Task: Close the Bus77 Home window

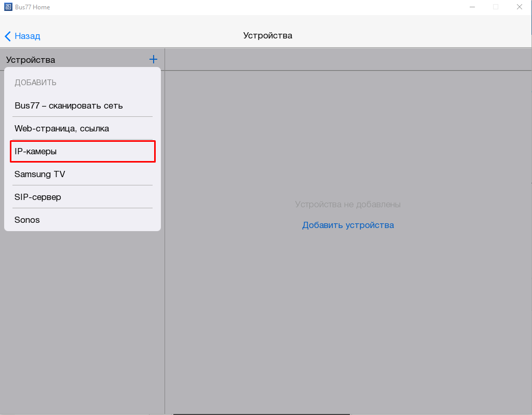Action: (519, 7)
